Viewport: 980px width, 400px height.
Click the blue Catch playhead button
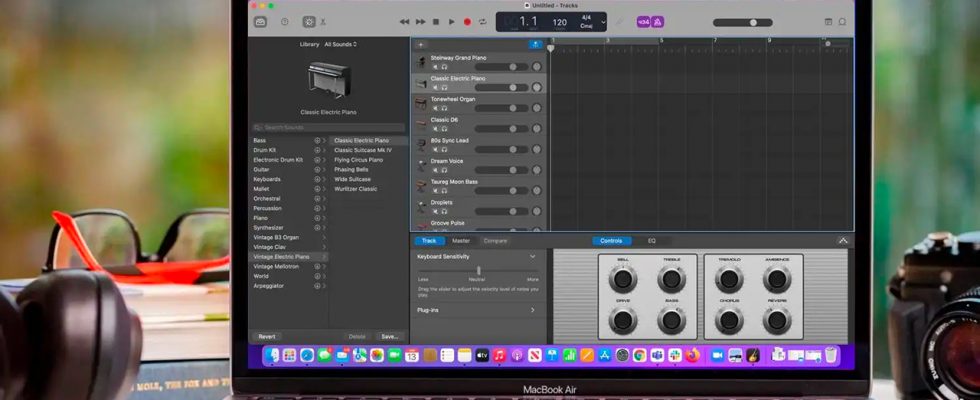pyautogui.click(x=536, y=44)
